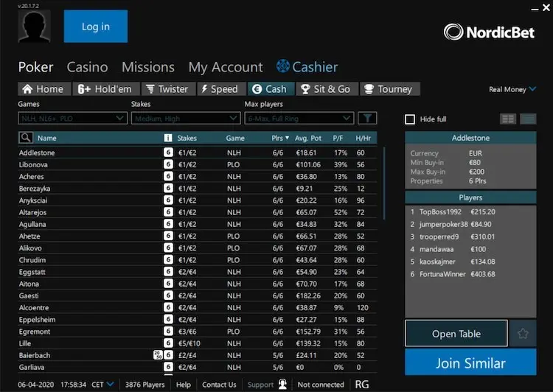Expand the CET timezone dropdown
Image resolution: width=553 pixels, height=392 pixels.
pyautogui.click(x=103, y=384)
